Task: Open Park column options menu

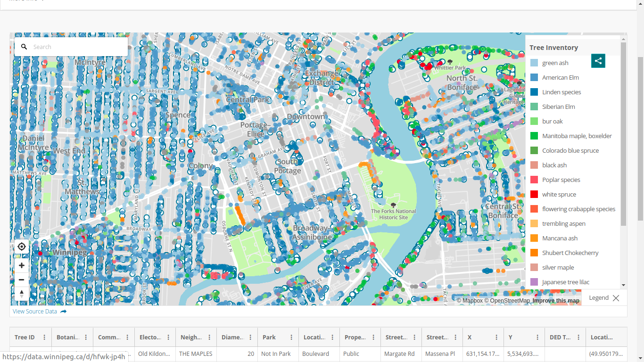Action: 291,337
